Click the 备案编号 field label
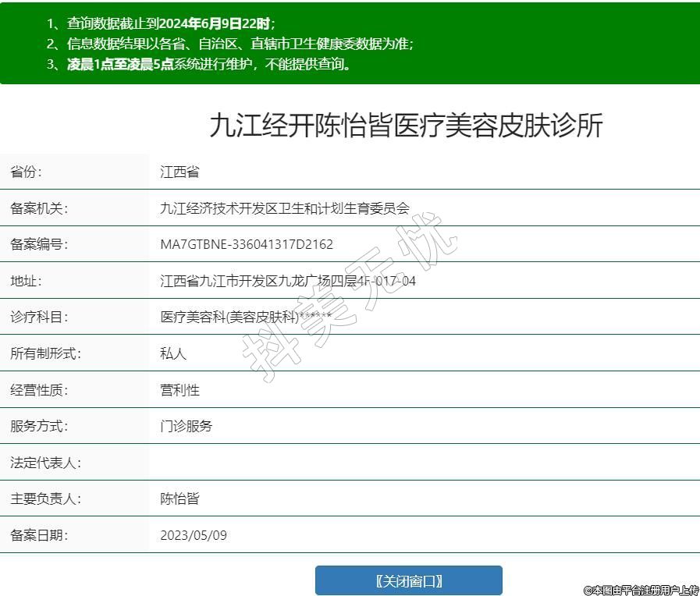 coord(39,244)
